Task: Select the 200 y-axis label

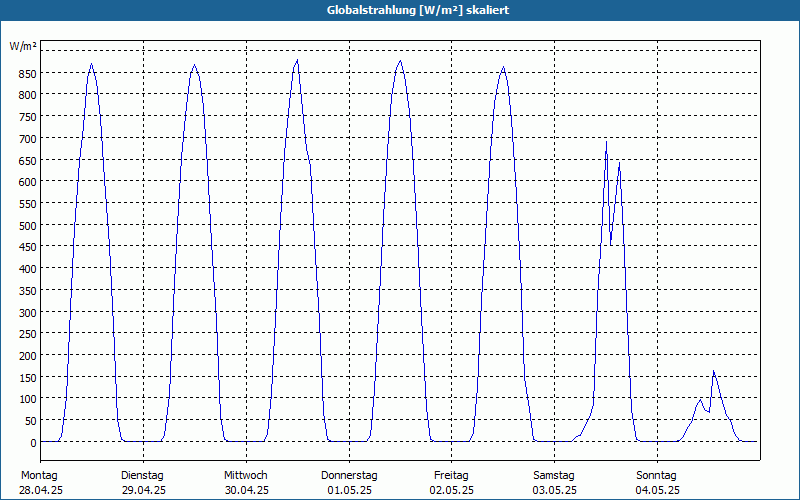Action: click(x=27, y=356)
